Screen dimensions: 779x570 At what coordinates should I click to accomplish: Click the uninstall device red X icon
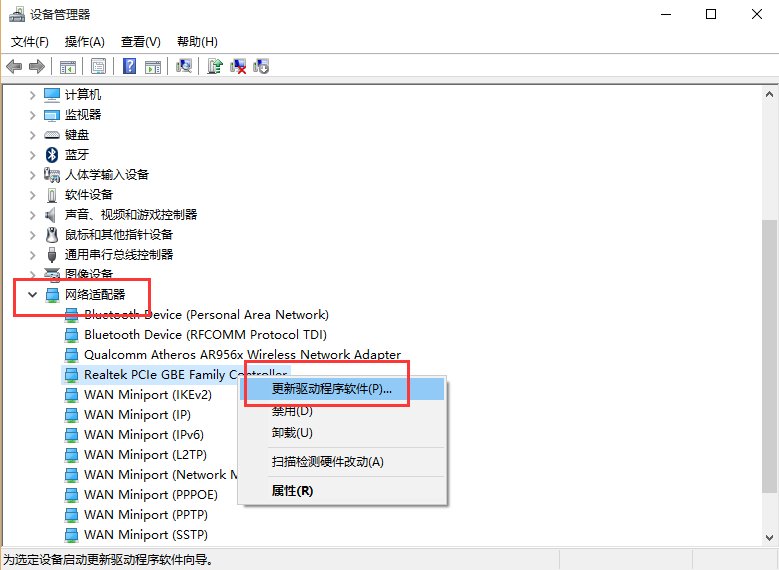(x=238, y=66)
